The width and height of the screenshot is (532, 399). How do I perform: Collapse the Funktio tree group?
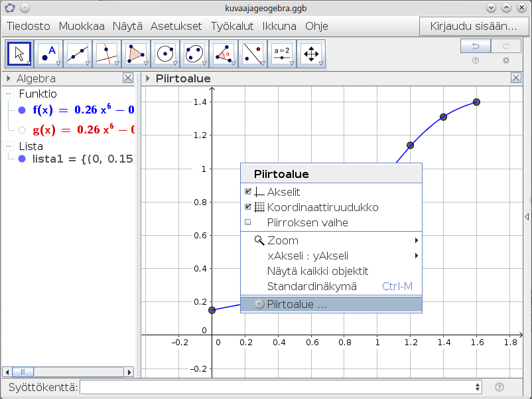pos(9,94)
